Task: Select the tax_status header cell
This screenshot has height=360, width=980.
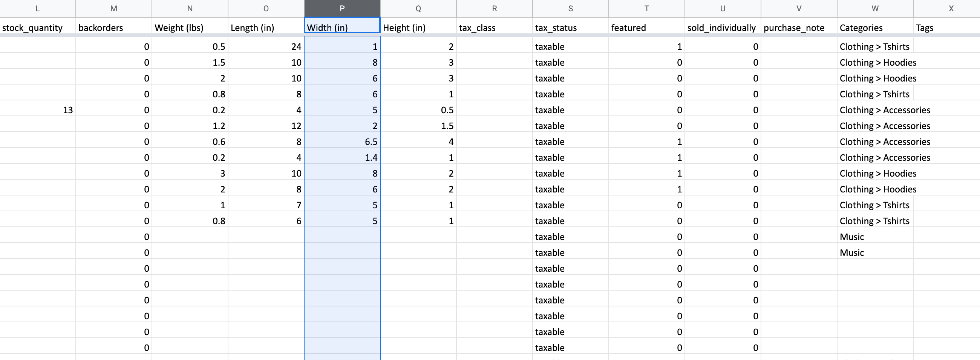Action: 570,28
